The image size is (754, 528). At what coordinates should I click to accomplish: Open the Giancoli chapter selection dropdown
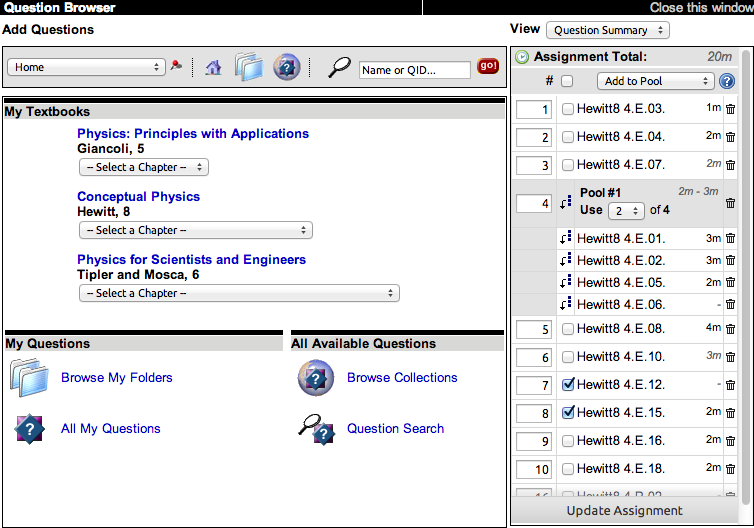[x=144, y=167]
